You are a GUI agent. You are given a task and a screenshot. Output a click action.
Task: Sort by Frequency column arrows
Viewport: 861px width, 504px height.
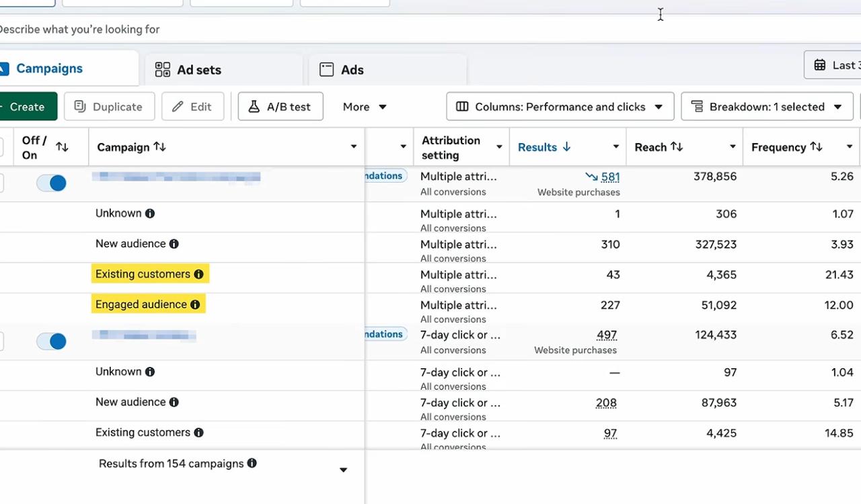(x=816, y=146)
